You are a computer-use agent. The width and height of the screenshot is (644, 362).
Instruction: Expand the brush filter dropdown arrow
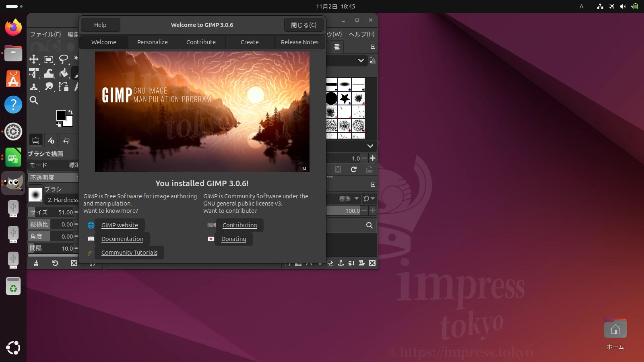click(361, 60)
